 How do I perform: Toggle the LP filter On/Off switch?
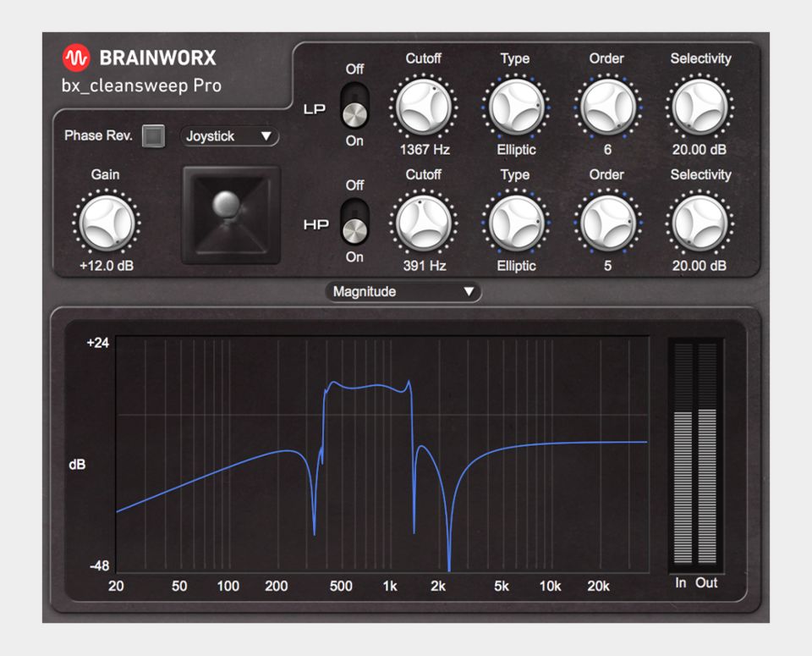coord(354,106)
